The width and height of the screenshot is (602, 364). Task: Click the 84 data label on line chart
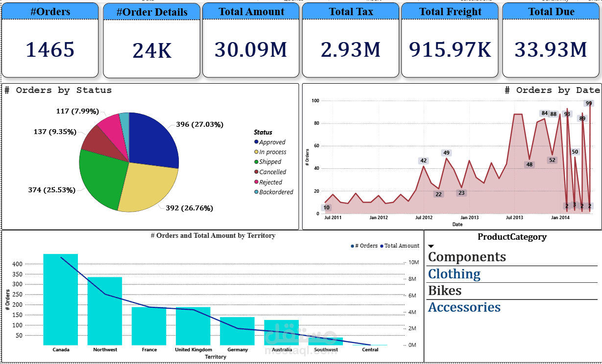(x=544, y=113)
